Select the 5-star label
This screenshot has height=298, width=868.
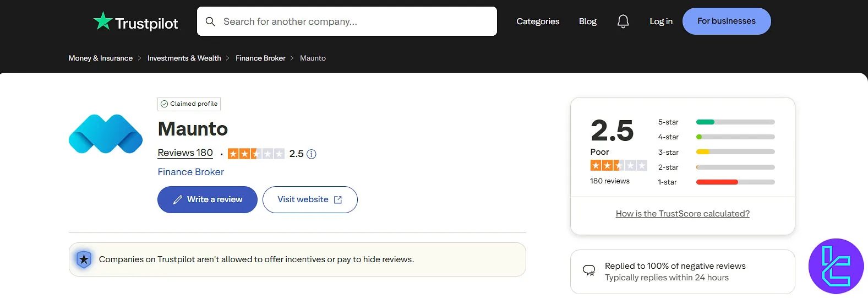click(668, 122)
